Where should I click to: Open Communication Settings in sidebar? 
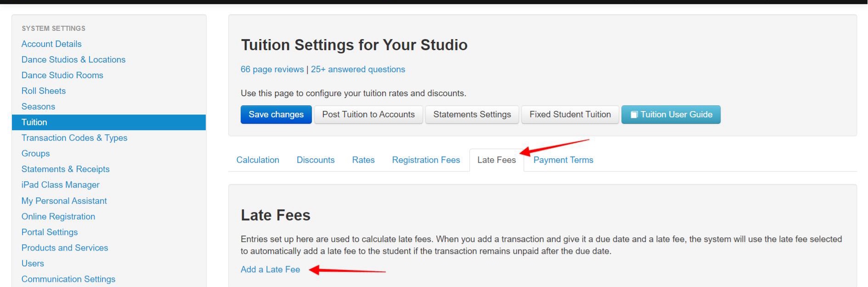click(x=68, y=279)
